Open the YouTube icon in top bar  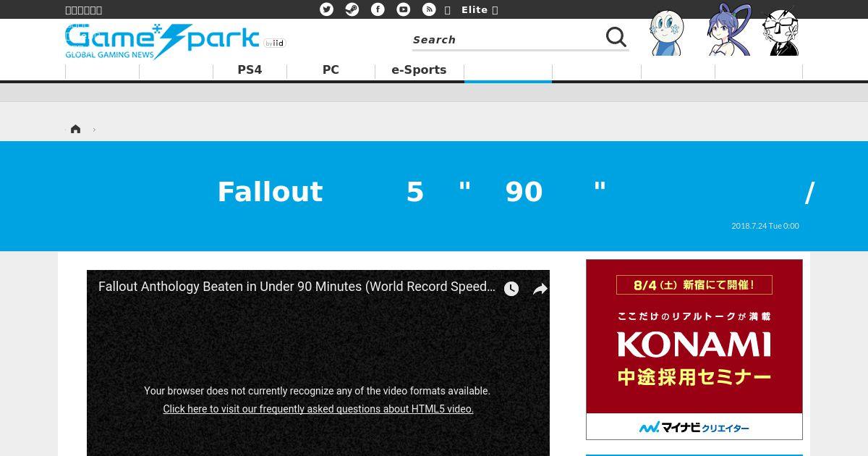404,9
